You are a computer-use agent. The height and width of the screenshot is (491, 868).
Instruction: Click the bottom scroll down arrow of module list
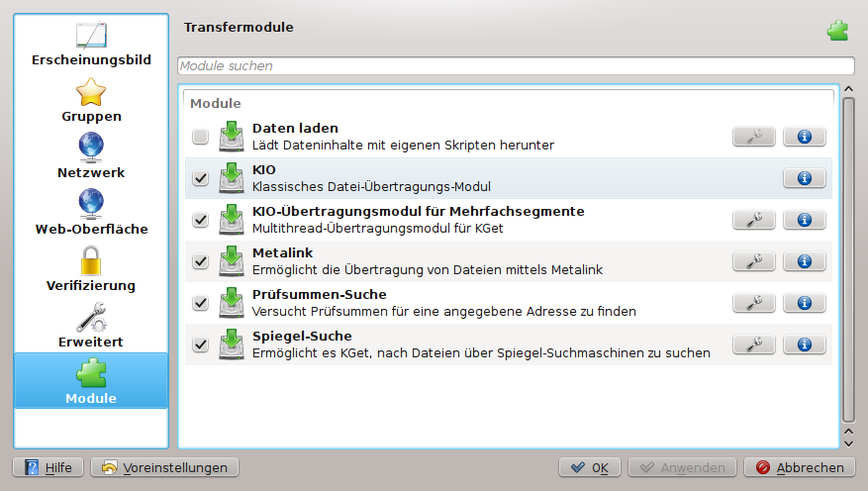848,443
